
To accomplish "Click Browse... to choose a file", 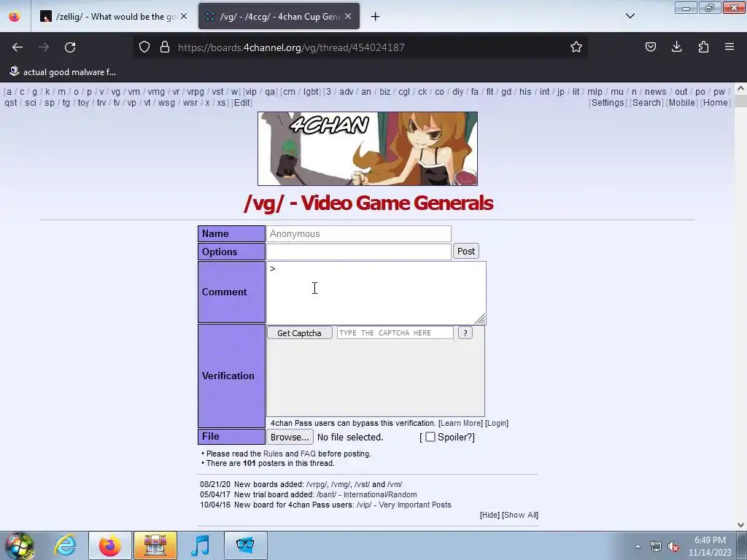I will pos(290,437).
